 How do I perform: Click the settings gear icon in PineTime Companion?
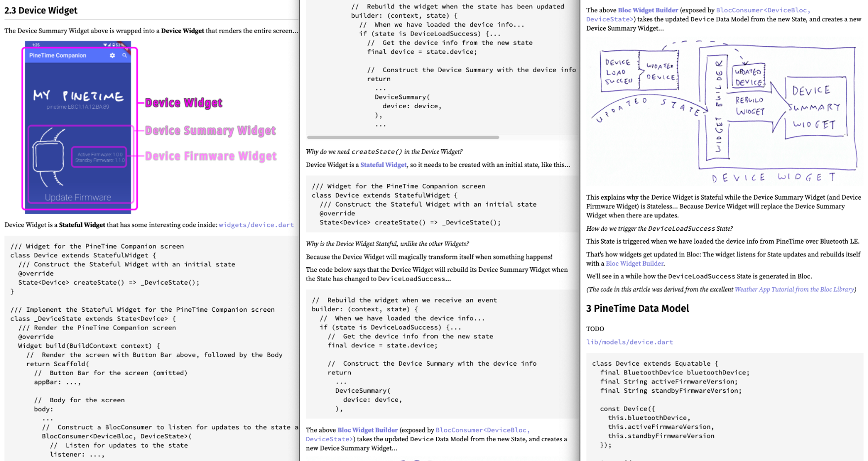click(x=112, y=55)
